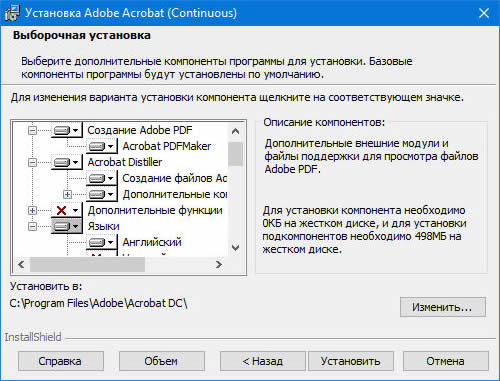The height and width of the screenshot is (381, 500).
Task: Open install option dropdown for Acrobat Distiller
Action: click(67, 162)
